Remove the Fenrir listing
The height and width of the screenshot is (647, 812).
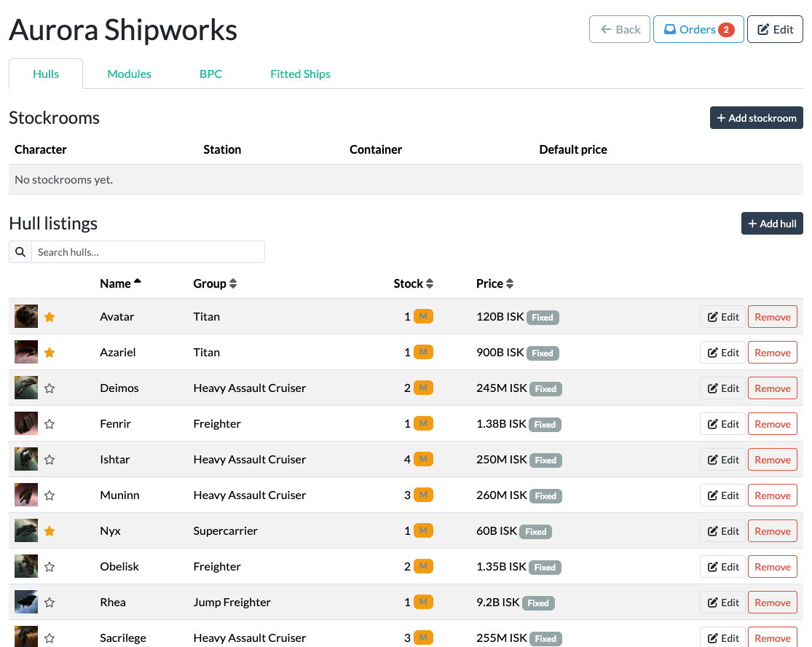(772, 424)
